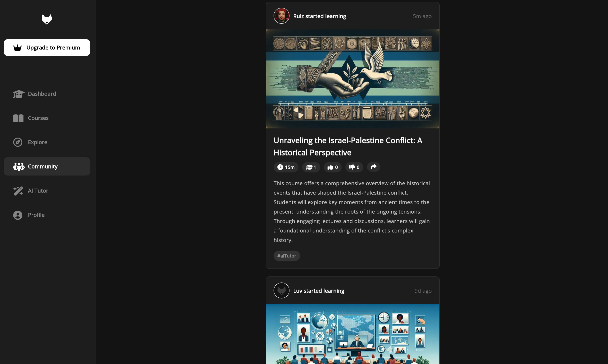Click Ruiz's profile avatar
The image size is (608, 364).
pos(281,16)
